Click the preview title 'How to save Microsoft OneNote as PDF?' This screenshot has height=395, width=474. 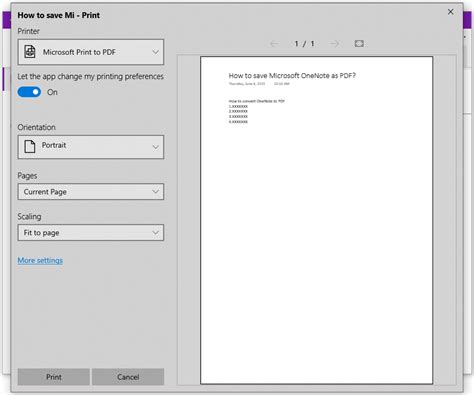(x=292, y=76)
